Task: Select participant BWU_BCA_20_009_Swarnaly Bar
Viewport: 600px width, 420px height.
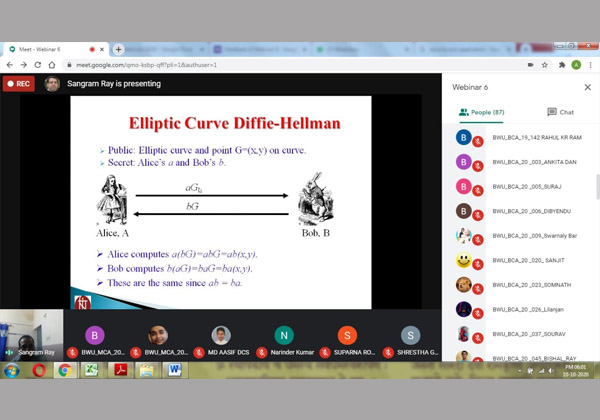Action: pos(521,236)
